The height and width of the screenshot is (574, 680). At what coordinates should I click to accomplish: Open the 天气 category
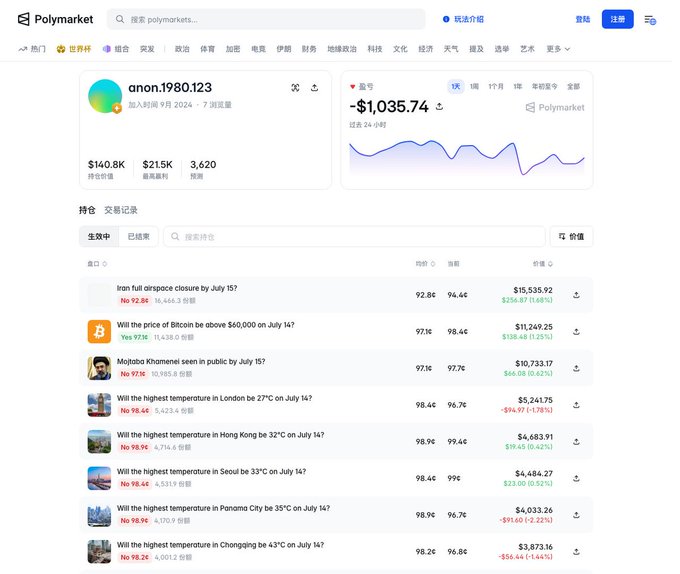(451, 49)
